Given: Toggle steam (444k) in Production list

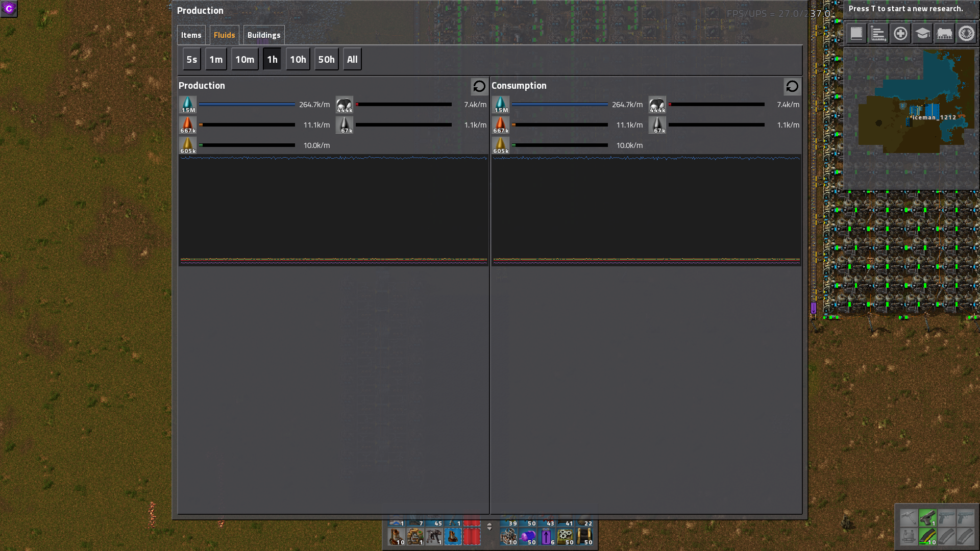Looking at the screenshot, I should tap(345, 105).
